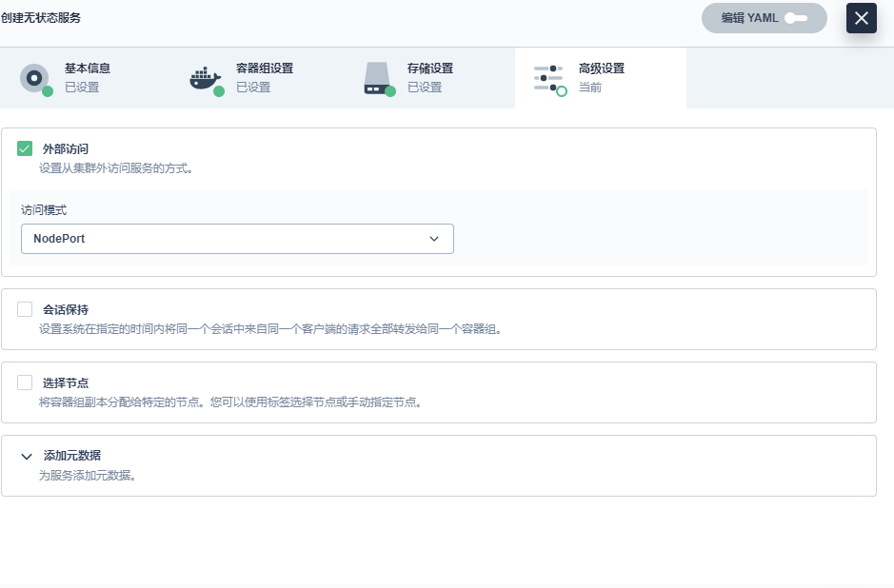This screenshot has width=894, height=588.
Task: Click the 选择节点 label text
Action: click(66, 382)
